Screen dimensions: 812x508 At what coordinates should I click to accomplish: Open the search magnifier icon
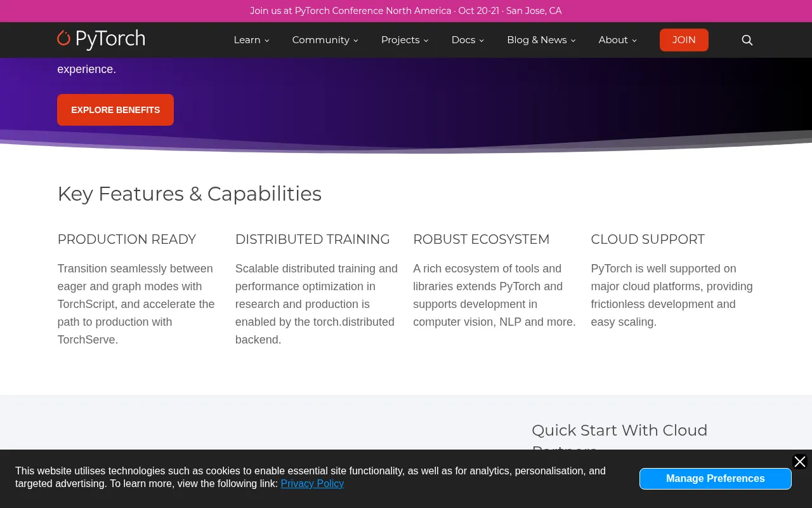[747, 40]
